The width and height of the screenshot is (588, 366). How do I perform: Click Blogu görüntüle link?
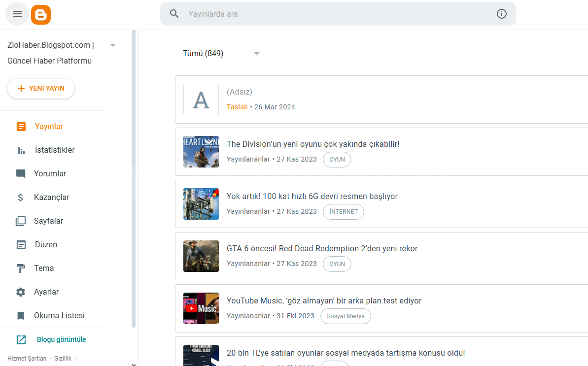click(x=62, y=339)
